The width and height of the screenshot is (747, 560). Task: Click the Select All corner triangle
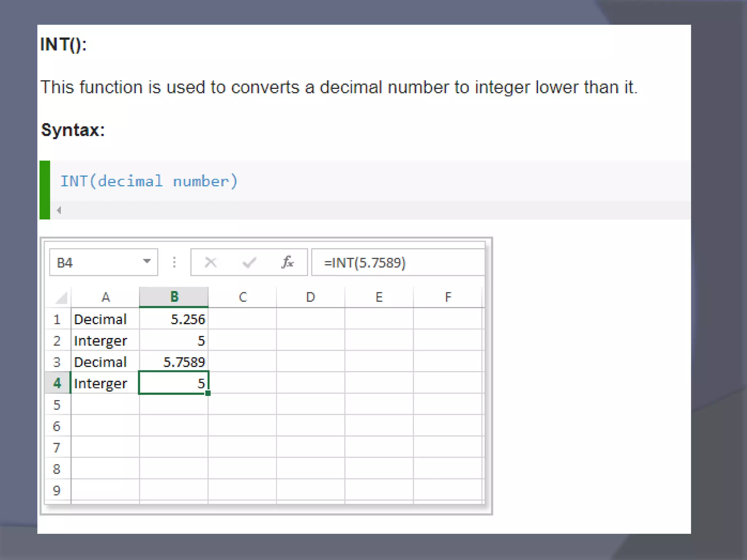61,297
